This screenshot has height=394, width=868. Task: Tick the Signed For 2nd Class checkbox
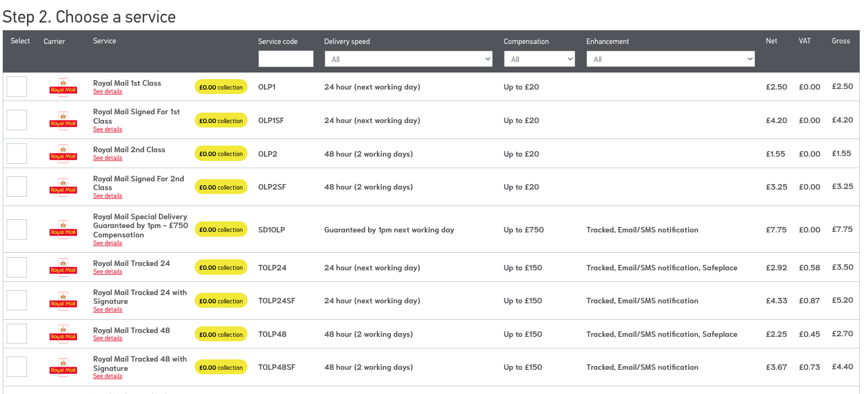coord(17,187)
